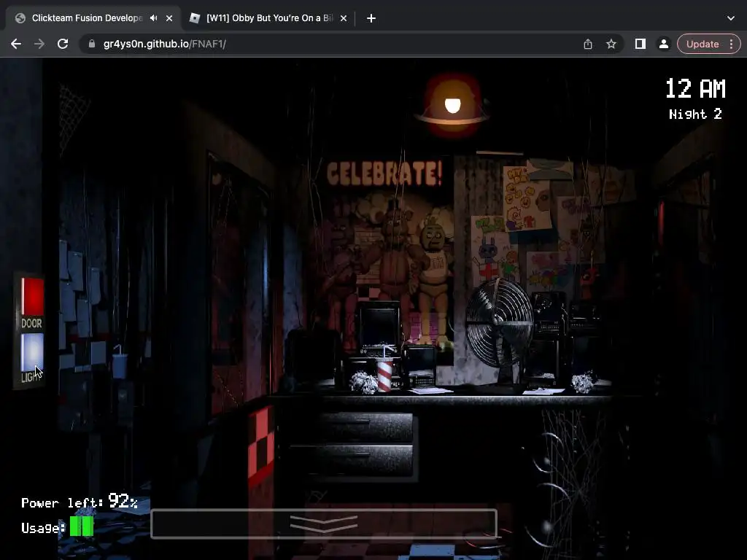This screenshot has height=560, width=747.
Task: Open the camera monitor flip-up bar
Action: click(324, 524)
